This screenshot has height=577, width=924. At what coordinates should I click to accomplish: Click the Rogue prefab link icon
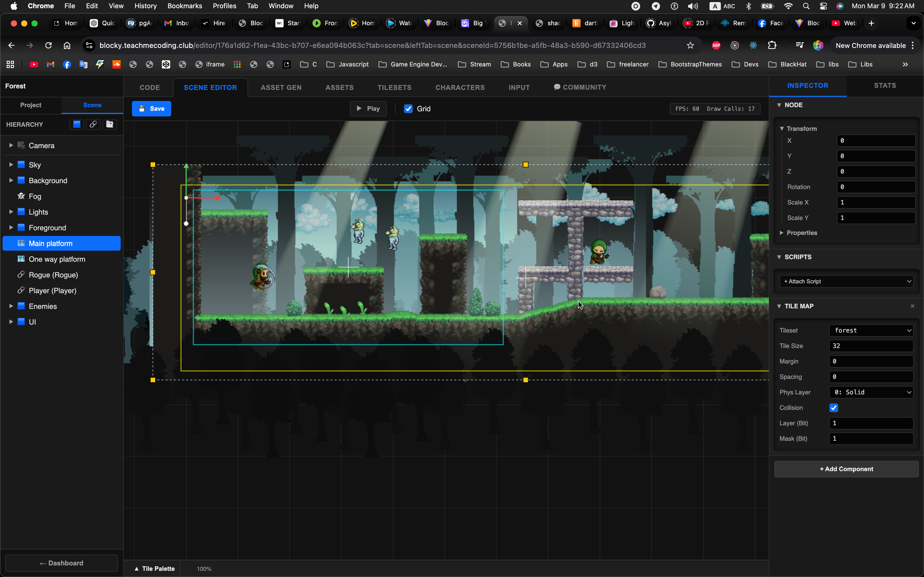(x=21, y=275)
